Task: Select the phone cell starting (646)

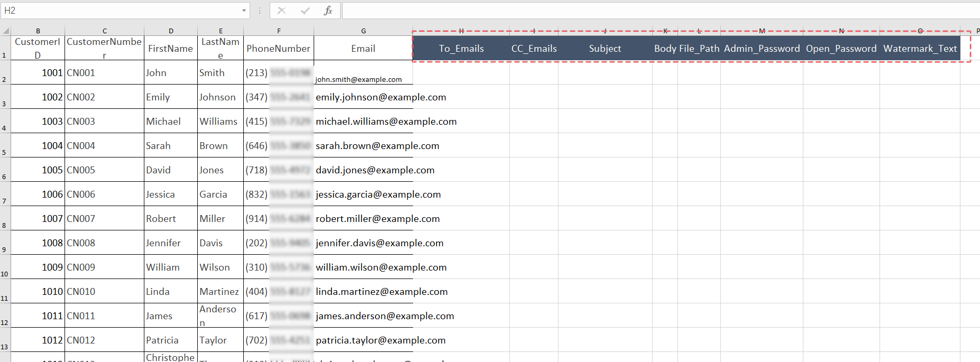Action: 279,145
